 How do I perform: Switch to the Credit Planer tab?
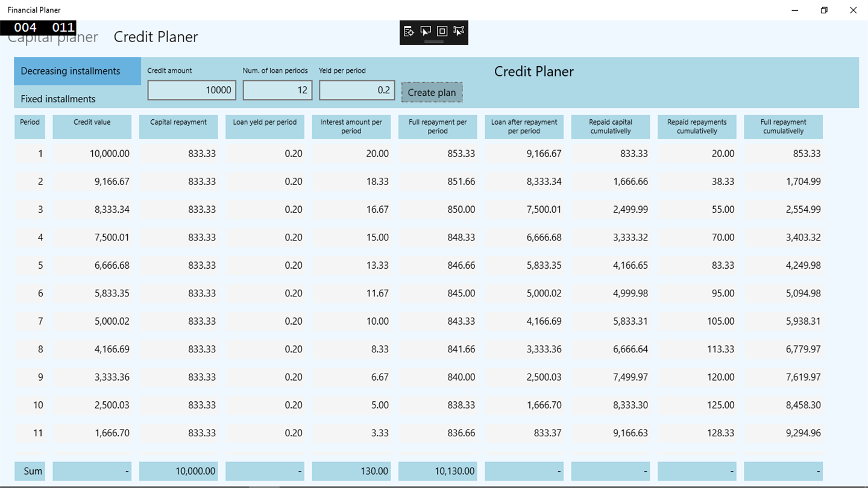pyautogui.click(x=156, y=37)
